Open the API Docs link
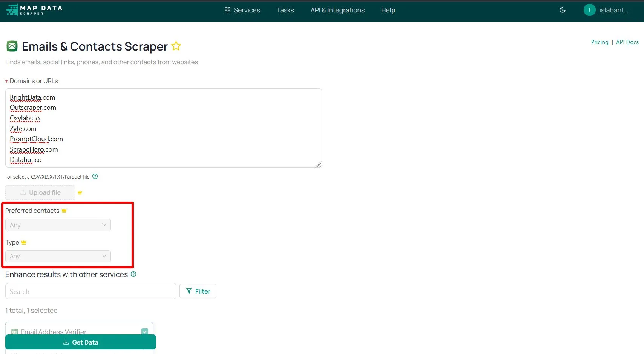Viewport: 644px width, 354px height. click(x=627, y=42)
